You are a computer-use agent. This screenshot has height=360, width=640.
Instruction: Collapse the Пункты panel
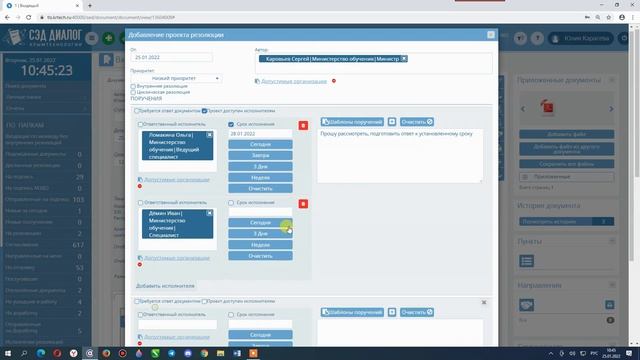coord(611,241)
